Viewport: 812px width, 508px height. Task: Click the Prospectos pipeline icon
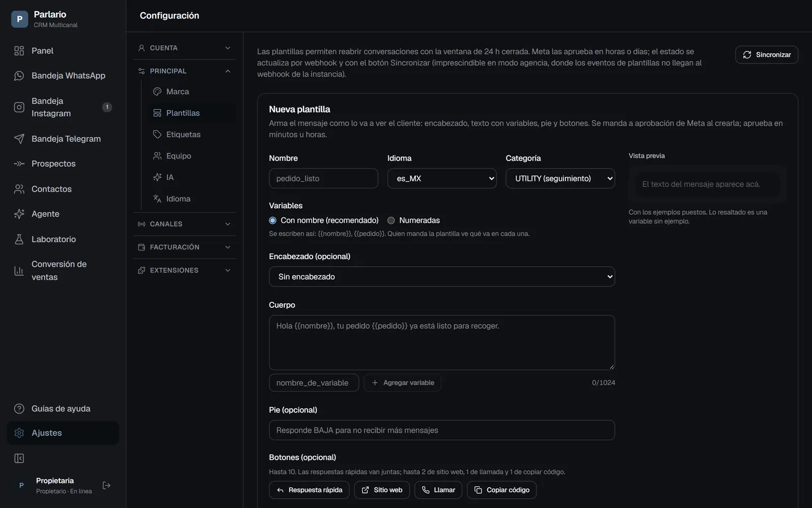[x=19, y=164]
